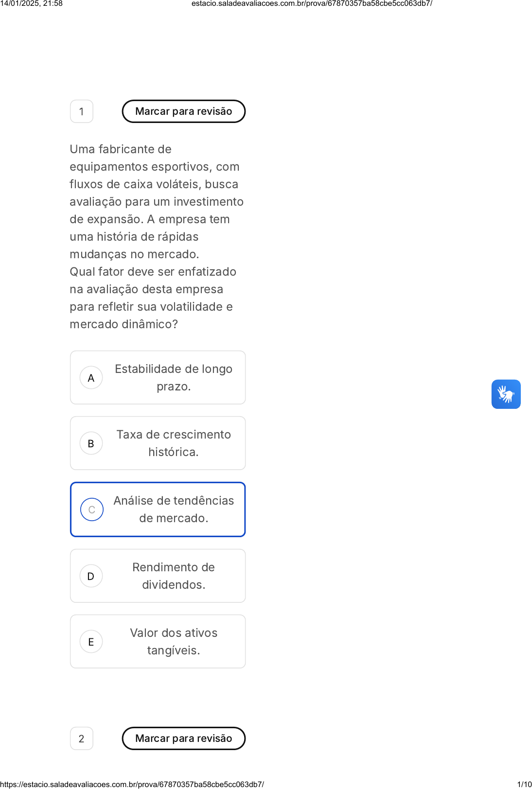Click the question 1 statement paragraph
This screenshot has width=532, height=789.
[157, 237]
